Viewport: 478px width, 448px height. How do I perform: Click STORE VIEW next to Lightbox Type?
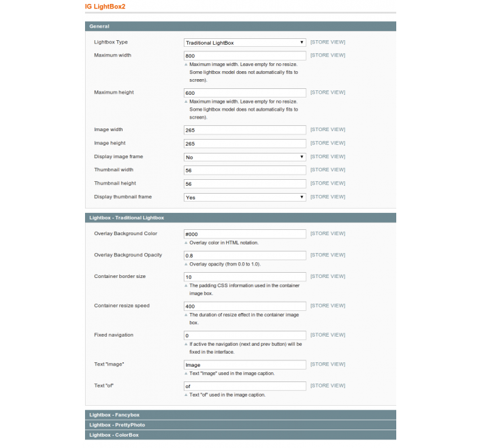click(x=328, y=42)
